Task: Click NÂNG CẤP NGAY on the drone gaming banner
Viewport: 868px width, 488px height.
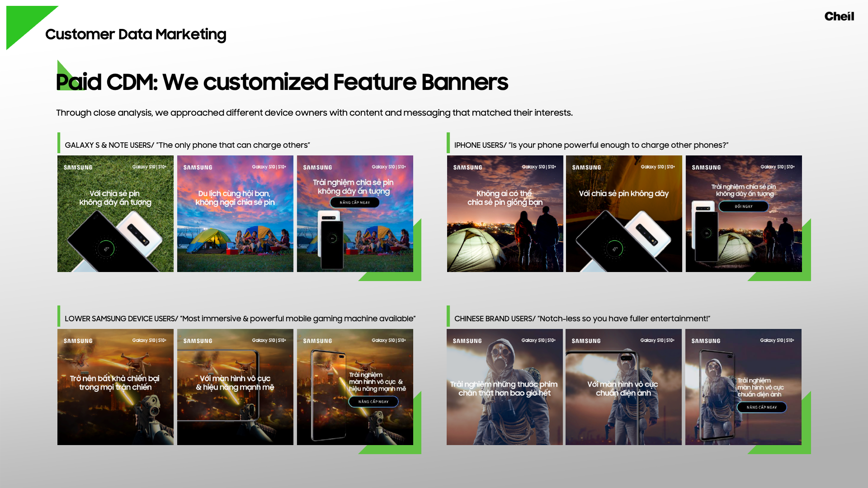Action: (373, 402)
